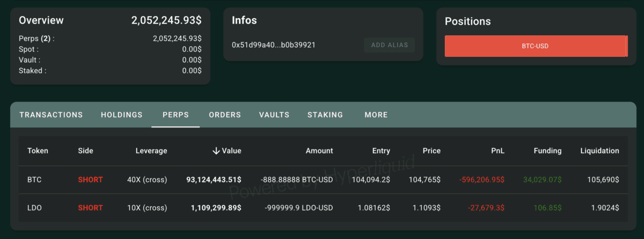644x239 pixels.
Task: Click the wallet address 0x51d99a40...b0b39921
Action: tap(274, 45)
